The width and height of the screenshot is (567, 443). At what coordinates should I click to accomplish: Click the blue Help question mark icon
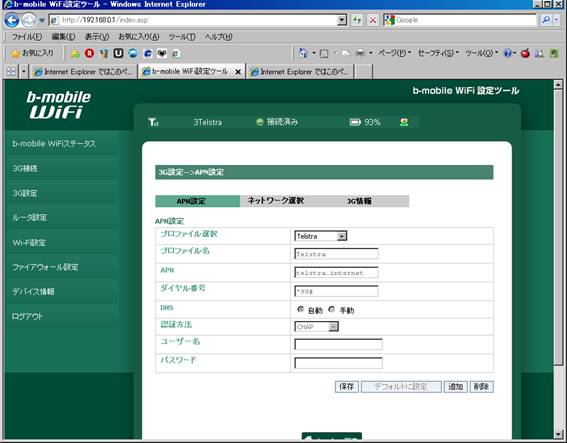click(x=508, y=53)
